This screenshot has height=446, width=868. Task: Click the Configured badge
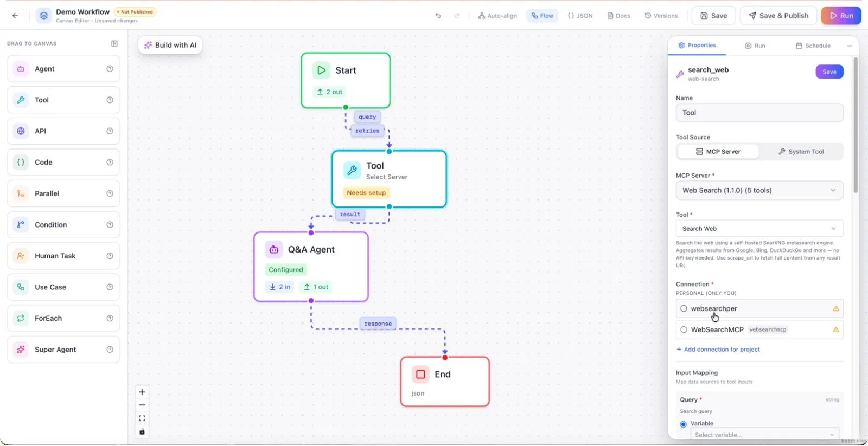tap(286, 270)
